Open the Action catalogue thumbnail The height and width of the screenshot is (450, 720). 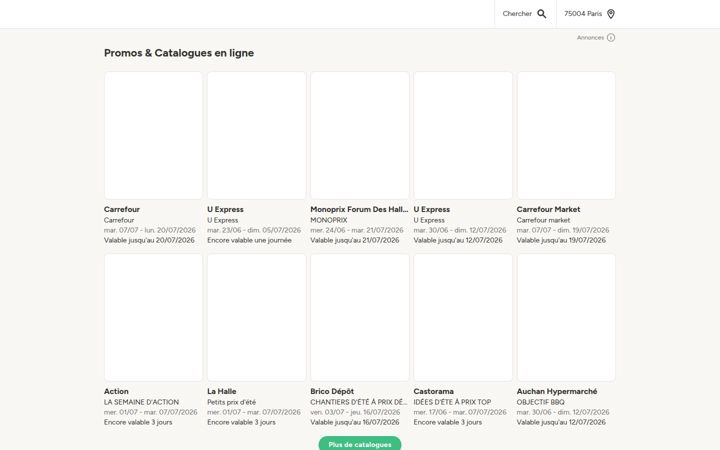(153, 317)
